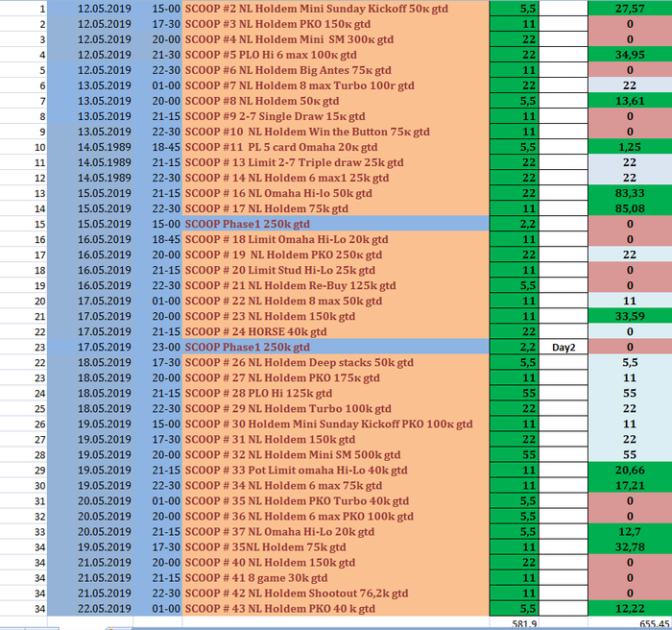
Task: Click result value 13,61
Action: coord(630,101)
